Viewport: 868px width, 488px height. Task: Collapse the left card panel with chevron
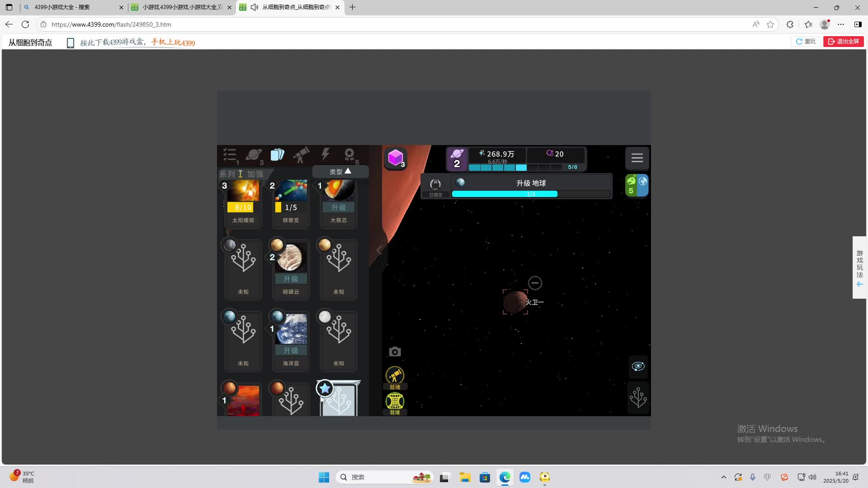coord(379,250)
